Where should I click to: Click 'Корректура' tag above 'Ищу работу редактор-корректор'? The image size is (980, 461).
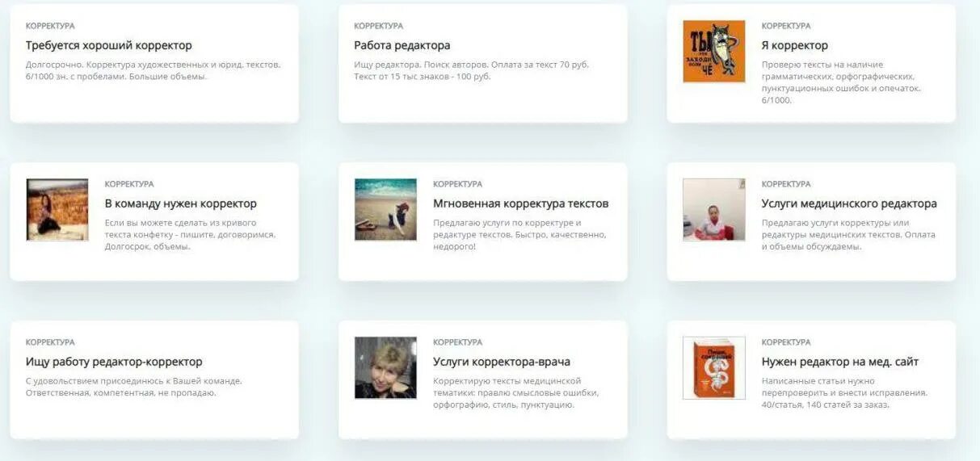50,342
